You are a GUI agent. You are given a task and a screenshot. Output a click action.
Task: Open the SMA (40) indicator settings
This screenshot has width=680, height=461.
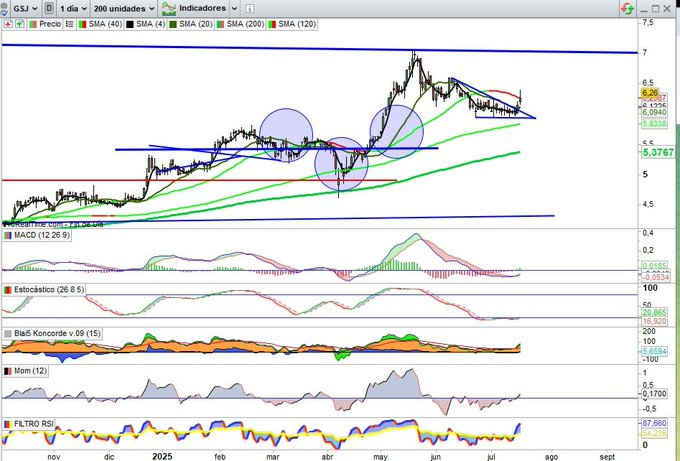[x=105, y=24]
